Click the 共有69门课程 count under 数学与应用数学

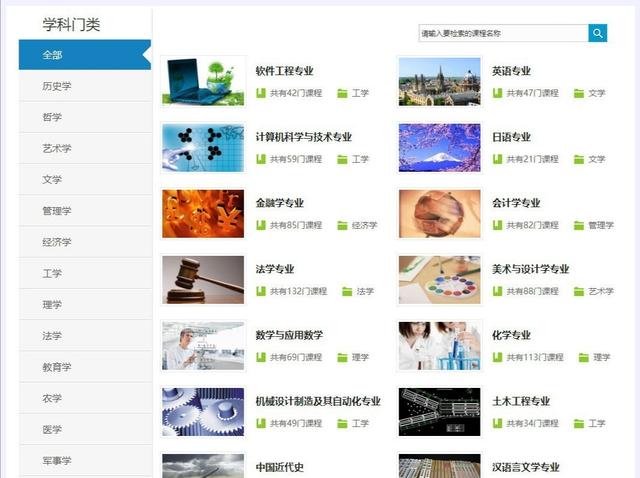296,358
